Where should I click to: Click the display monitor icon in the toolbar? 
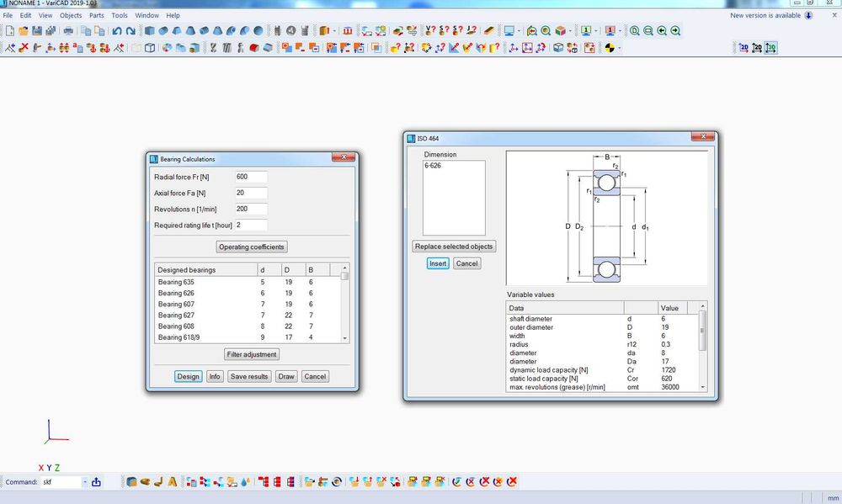[x=509, y=31]
